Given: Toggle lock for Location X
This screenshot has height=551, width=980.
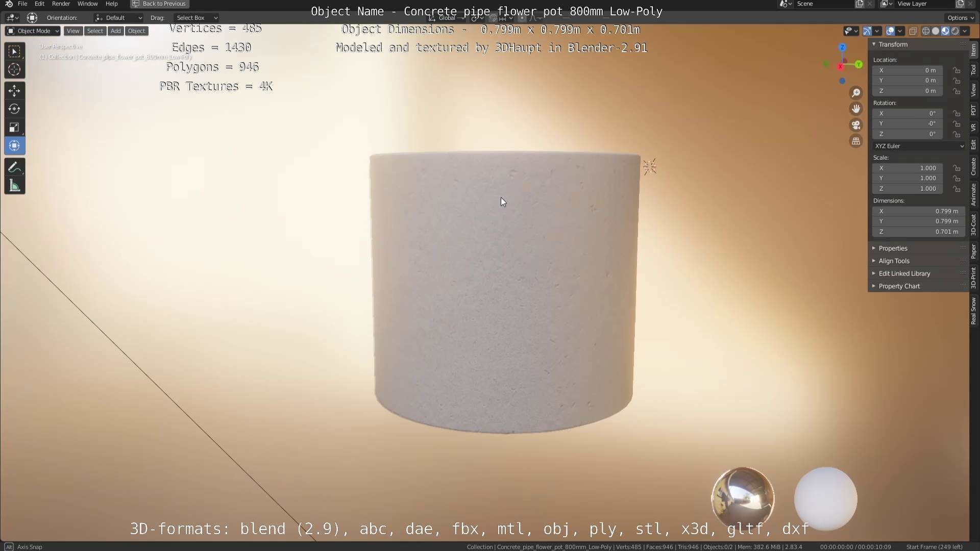Looking at the screenshot, I should pos(957,70).
